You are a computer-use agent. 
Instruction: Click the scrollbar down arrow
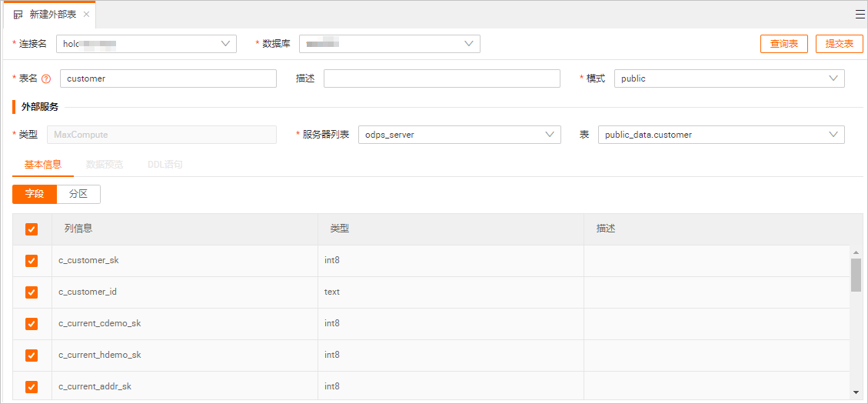point(856,392)
